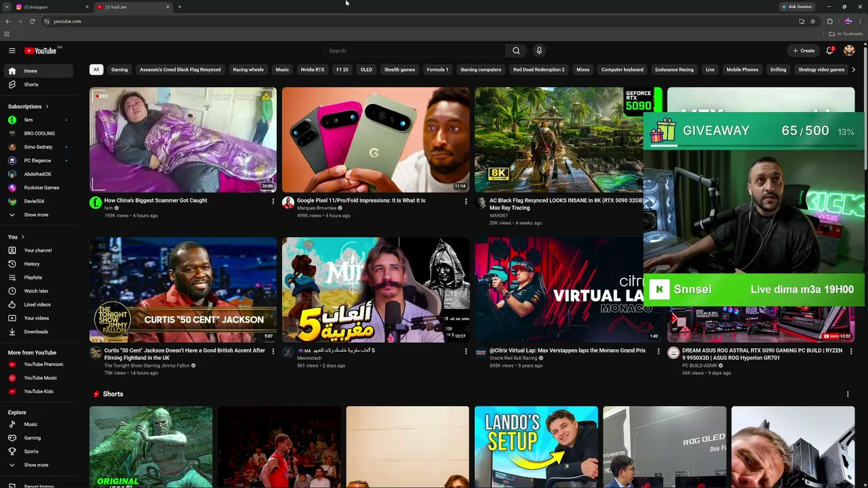
Task: Open the All Bookmarks folder
Action: 846,34
